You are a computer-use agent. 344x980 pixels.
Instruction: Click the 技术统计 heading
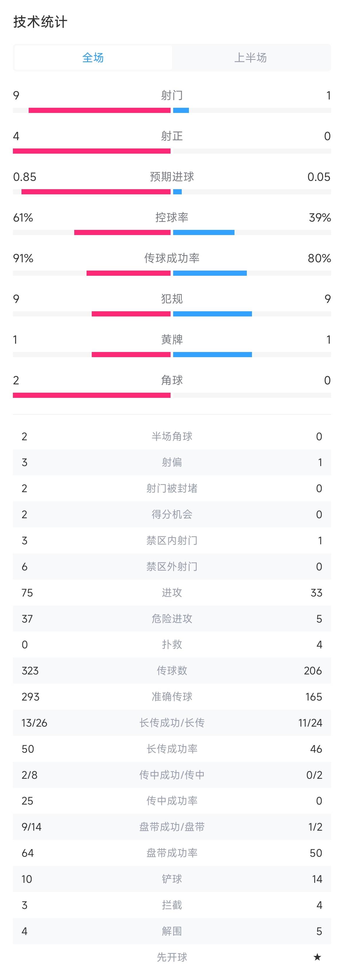click(x=40, y=22)
